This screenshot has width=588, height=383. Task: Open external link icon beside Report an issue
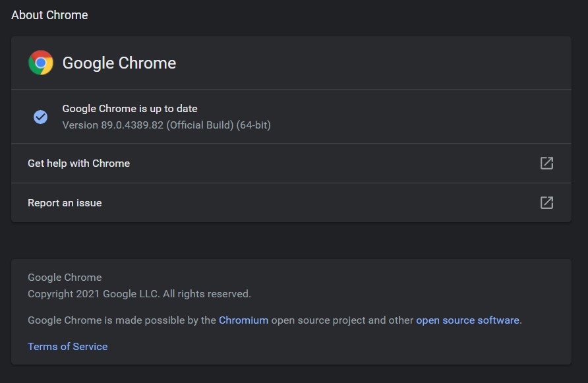[546, 202]
